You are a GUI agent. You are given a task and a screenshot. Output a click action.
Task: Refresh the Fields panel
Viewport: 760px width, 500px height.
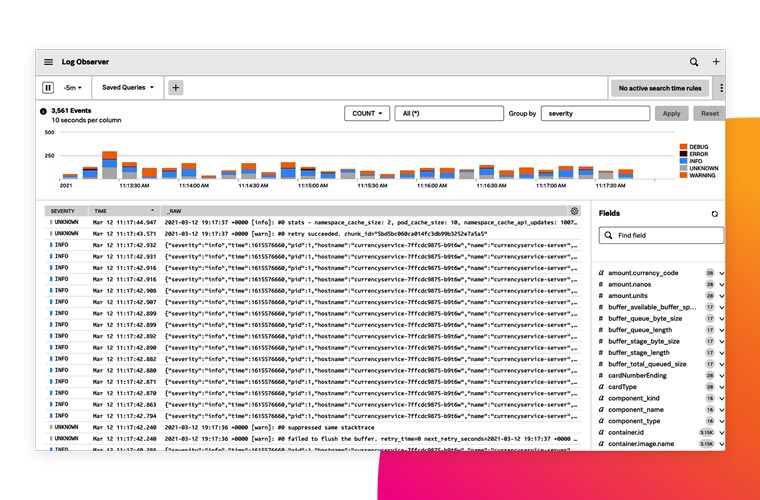[714, 214]
